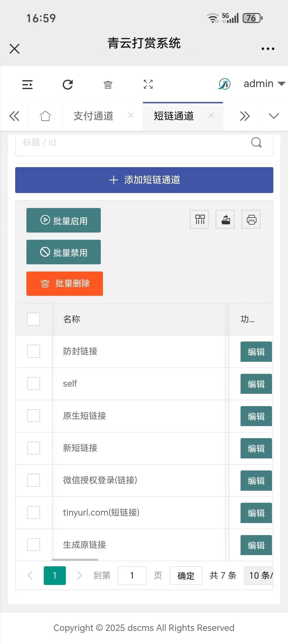
Task: Select the checkbox for 新短链接 row
Action: [x=34, y=448]
